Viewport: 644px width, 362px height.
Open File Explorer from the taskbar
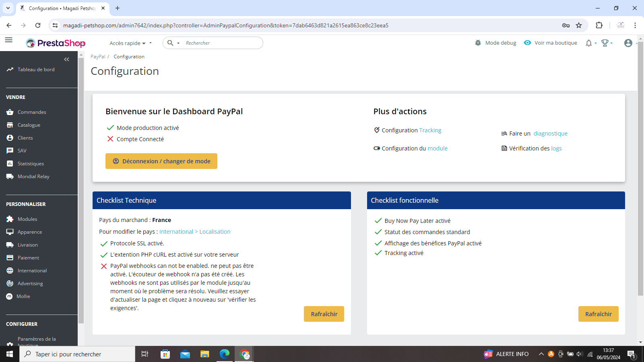click(205, 354)
